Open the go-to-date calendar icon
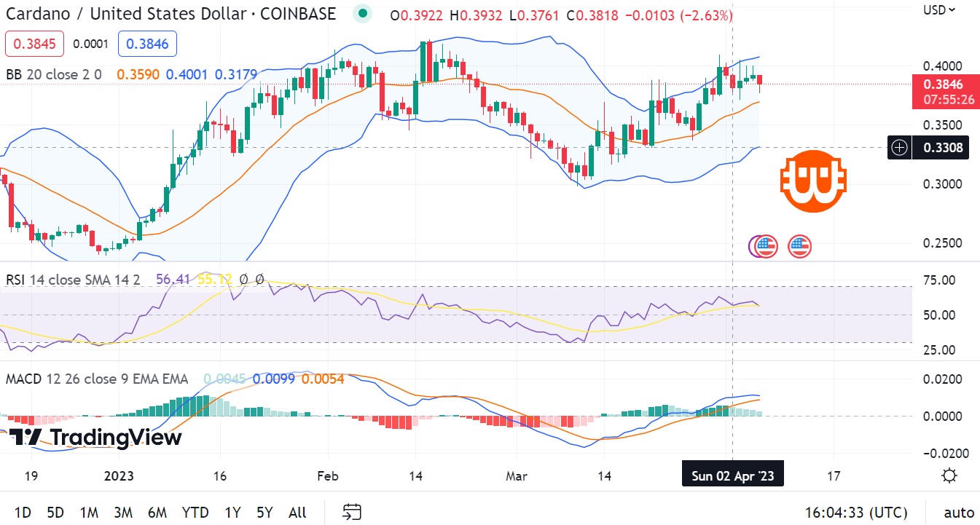The width and height of the screenshot is (980, 525). point(352,512)
